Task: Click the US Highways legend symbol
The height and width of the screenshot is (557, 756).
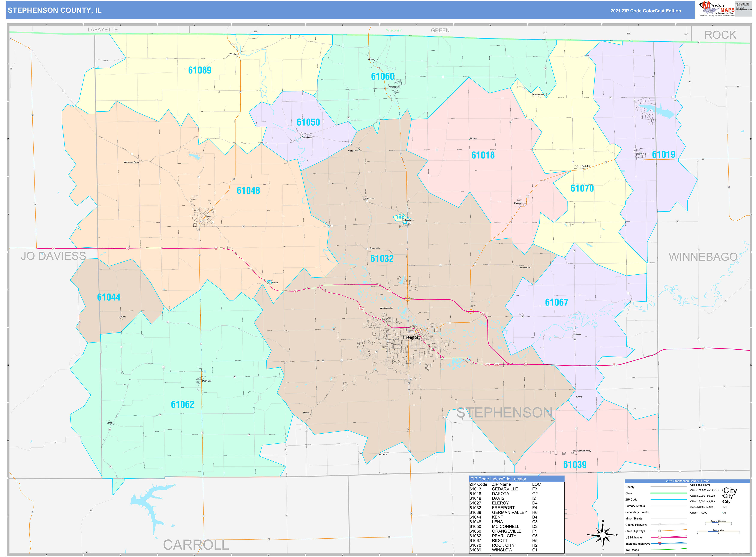Action: [660, 538]
